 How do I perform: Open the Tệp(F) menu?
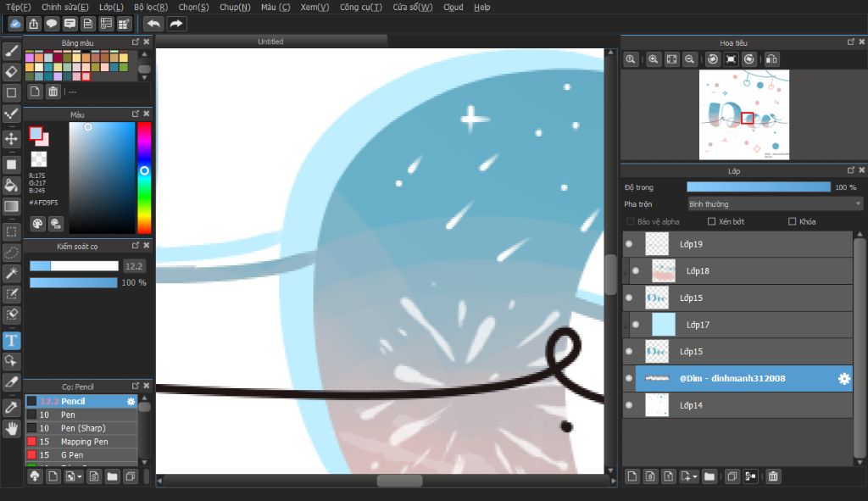click(19, 7)
